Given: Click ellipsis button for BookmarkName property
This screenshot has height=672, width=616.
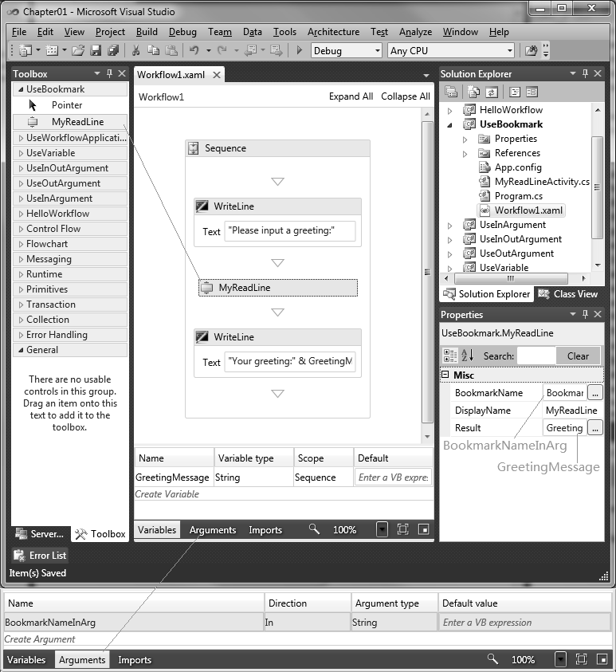Looking at the screenshot, I should pos(595,392).
